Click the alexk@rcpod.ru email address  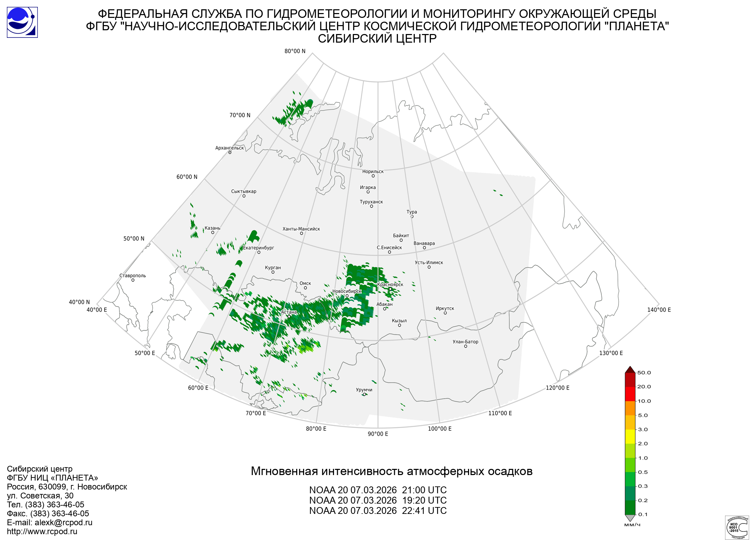coord(63,522)
